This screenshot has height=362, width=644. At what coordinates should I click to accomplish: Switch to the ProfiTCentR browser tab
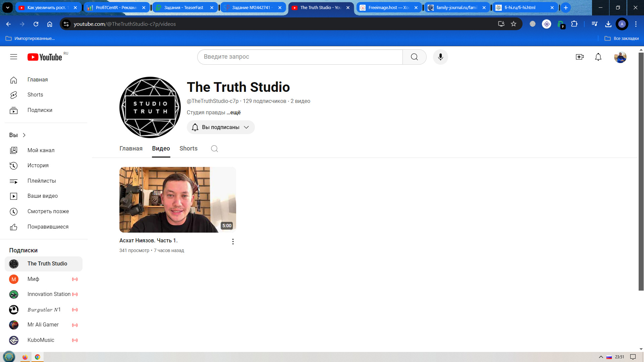116,7
